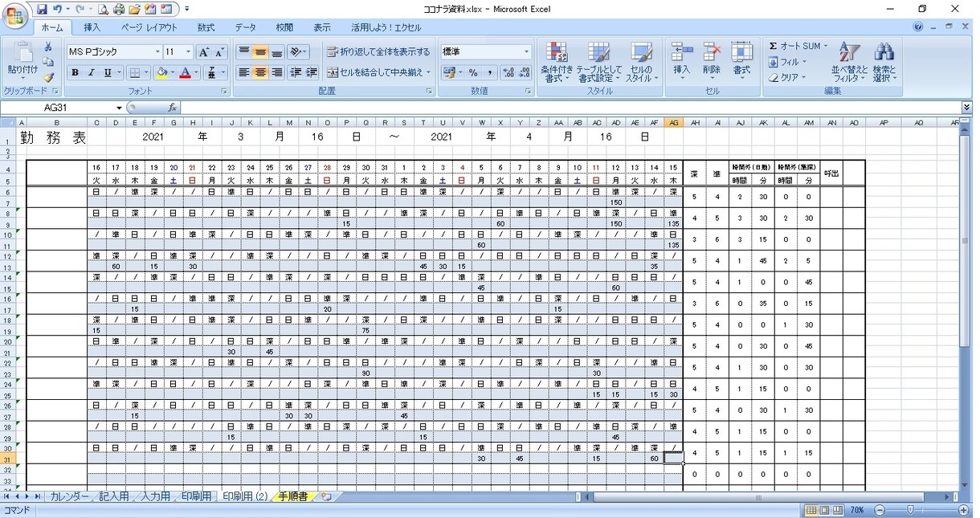Open a file with the folder icon
This screenshot has width=980, height=518.
pyautogui.click(x=134, y=10)
